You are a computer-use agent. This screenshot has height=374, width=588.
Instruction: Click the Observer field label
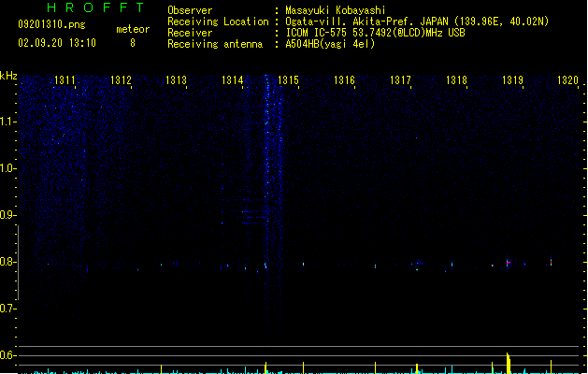point(190,10)
